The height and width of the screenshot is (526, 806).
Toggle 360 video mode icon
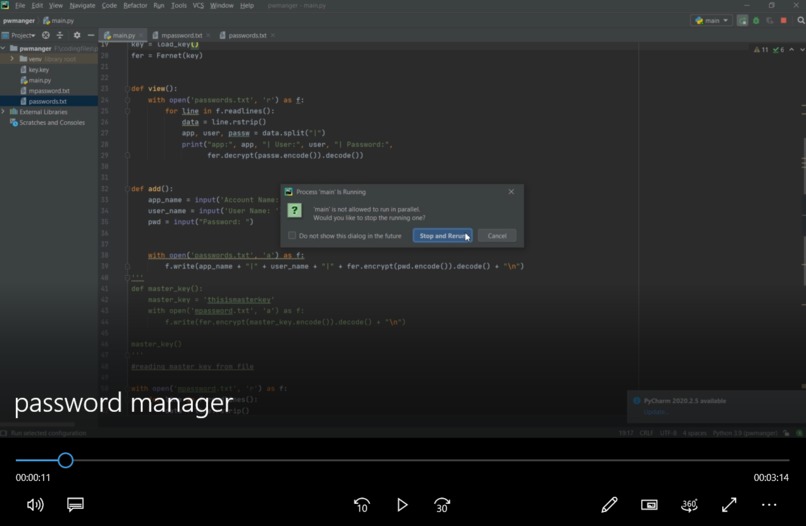[689, 505]
